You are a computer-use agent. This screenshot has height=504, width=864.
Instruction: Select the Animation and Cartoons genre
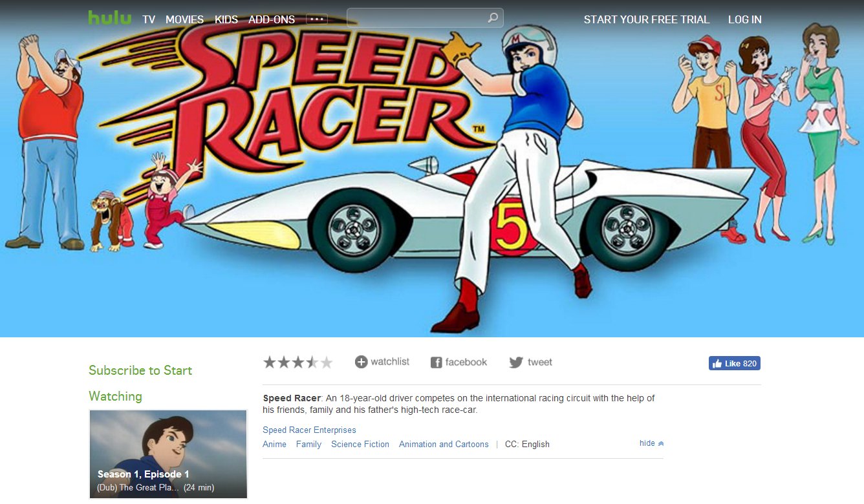(444, 444)
